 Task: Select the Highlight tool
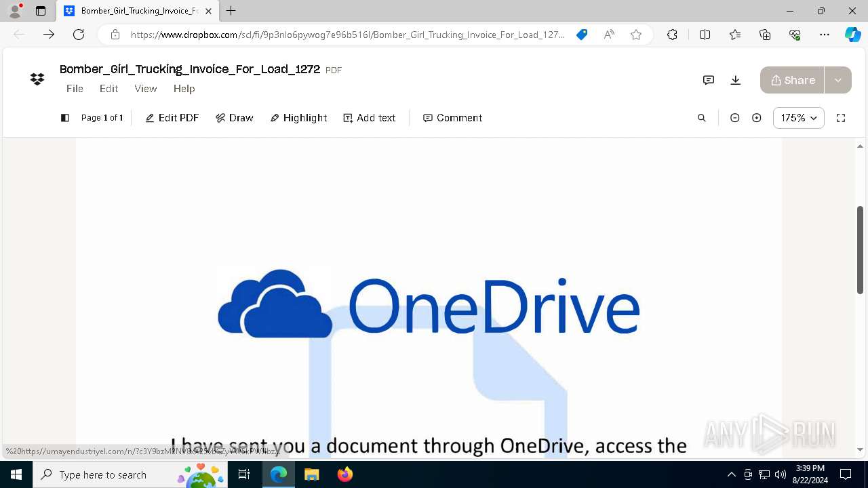[x=298, y=118]
